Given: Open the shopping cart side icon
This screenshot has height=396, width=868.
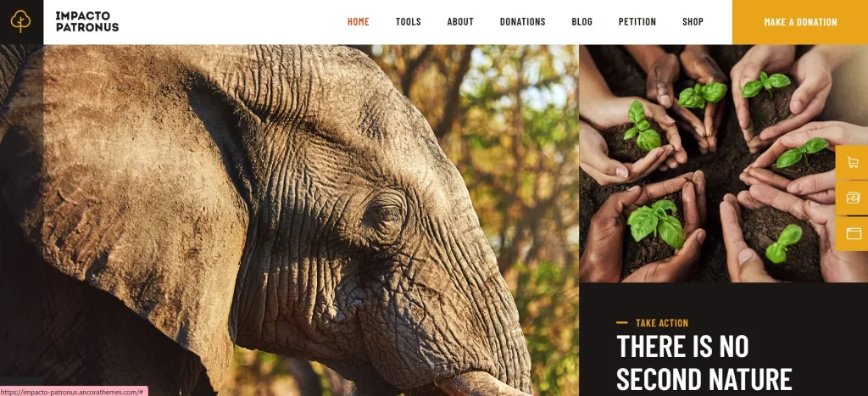Looking at the screenshot, I should pyautogui.click(x=853, y=162).
